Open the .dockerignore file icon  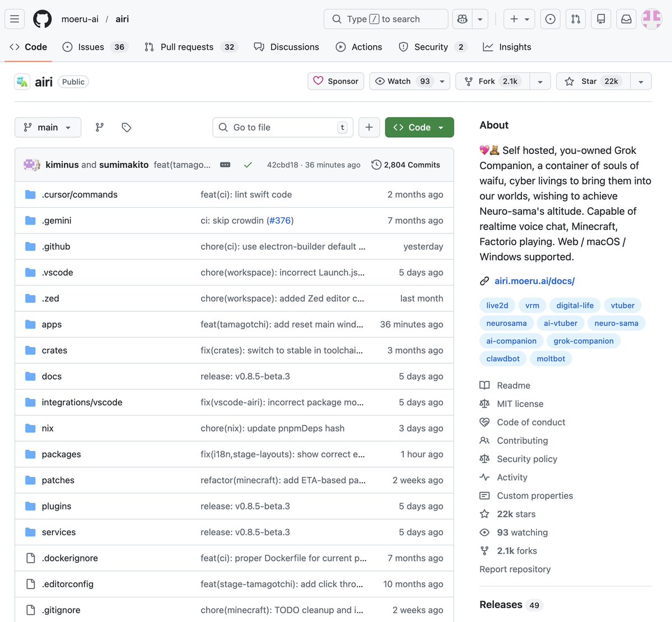(30, 558)
